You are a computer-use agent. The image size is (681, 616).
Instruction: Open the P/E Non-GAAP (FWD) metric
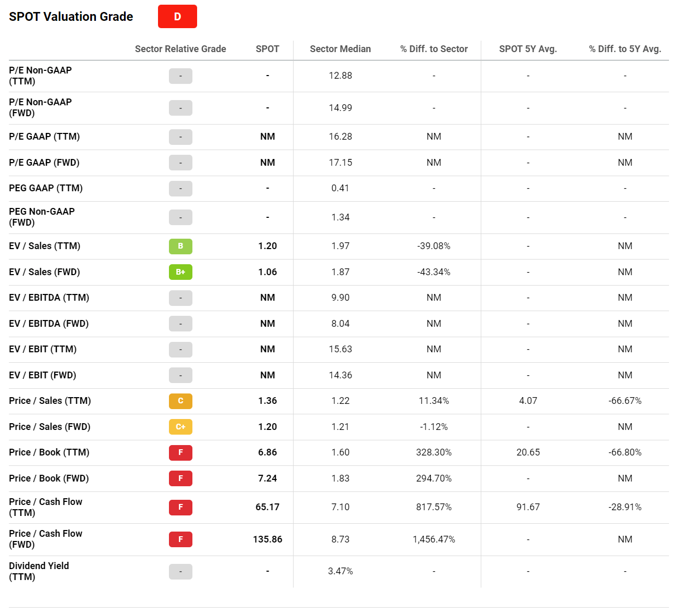click(40, 108)
